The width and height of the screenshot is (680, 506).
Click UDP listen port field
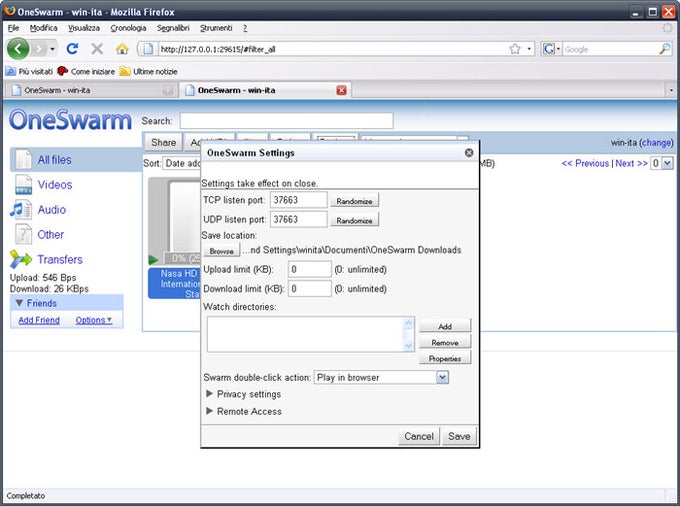pos(299,219)
